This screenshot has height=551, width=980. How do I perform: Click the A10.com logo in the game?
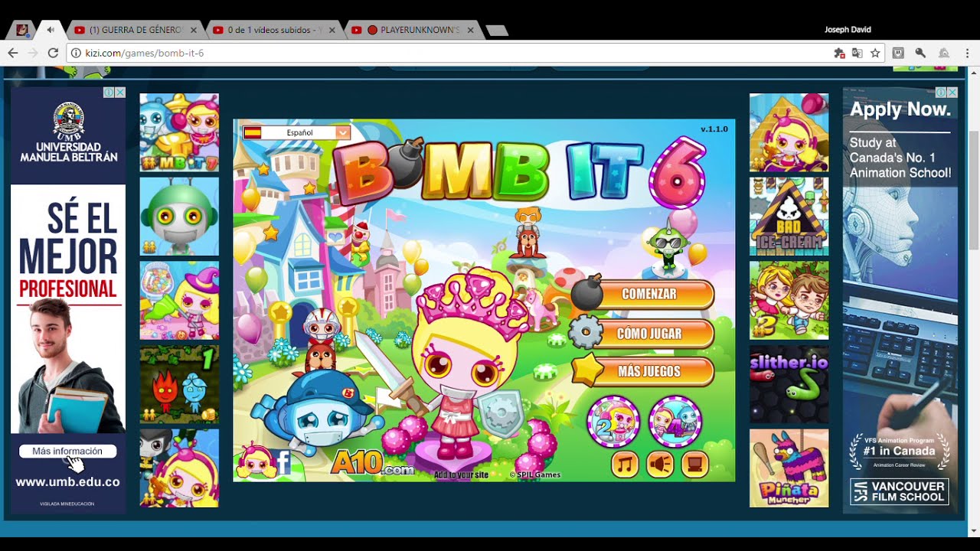(372, 463)
